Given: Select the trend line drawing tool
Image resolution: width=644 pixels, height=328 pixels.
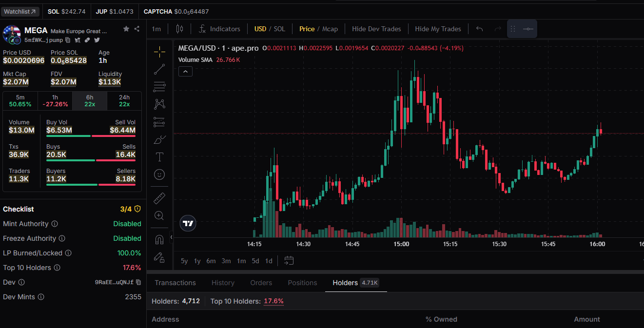Looking at the screenshot, I should coord(159,69).
